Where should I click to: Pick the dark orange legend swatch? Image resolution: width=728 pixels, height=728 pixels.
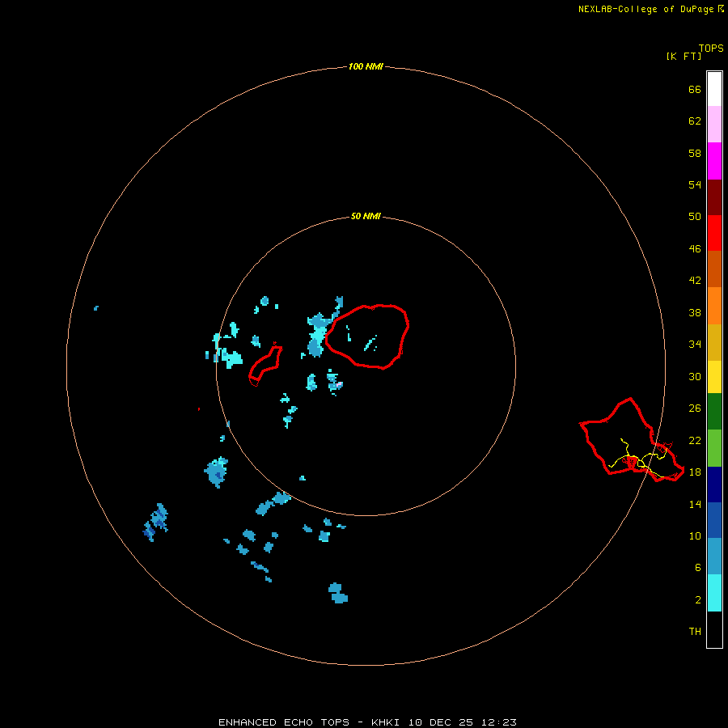(714, 269)
